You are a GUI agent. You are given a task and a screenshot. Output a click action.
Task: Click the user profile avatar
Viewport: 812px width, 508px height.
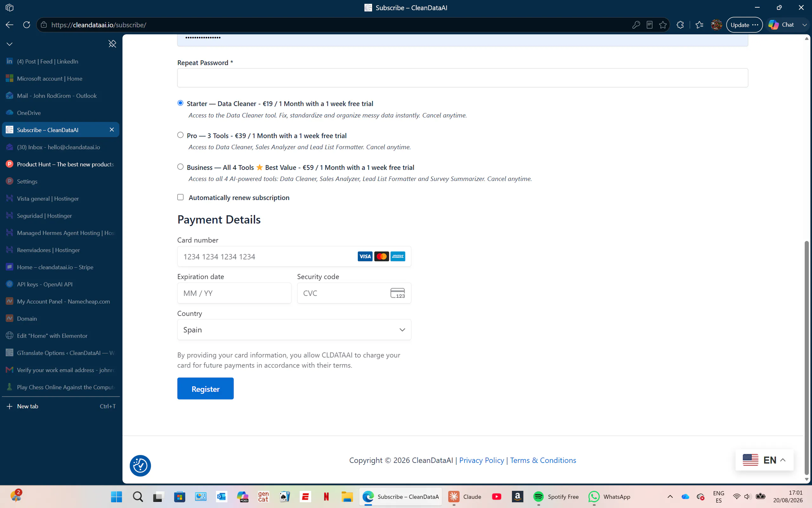[x=717, y=25]
